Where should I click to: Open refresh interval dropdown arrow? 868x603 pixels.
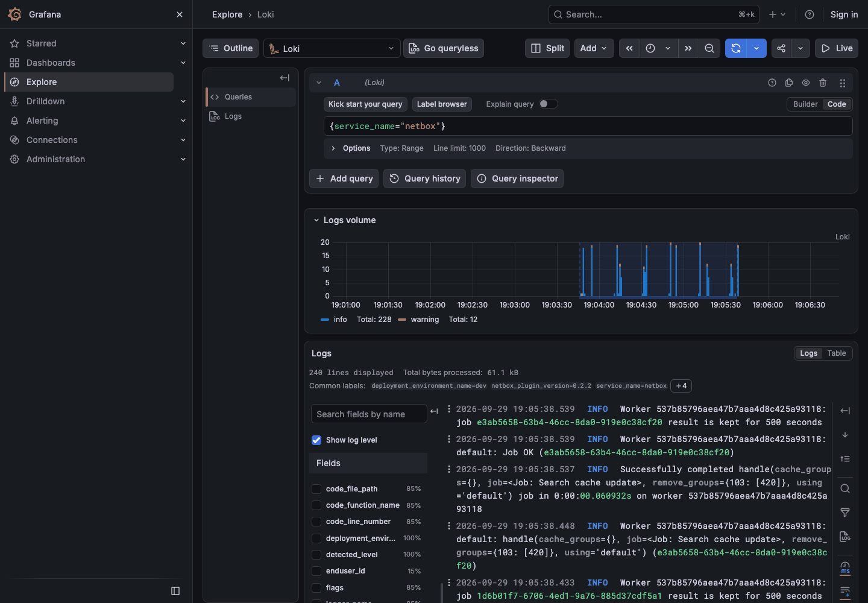[x=756, y=48]
